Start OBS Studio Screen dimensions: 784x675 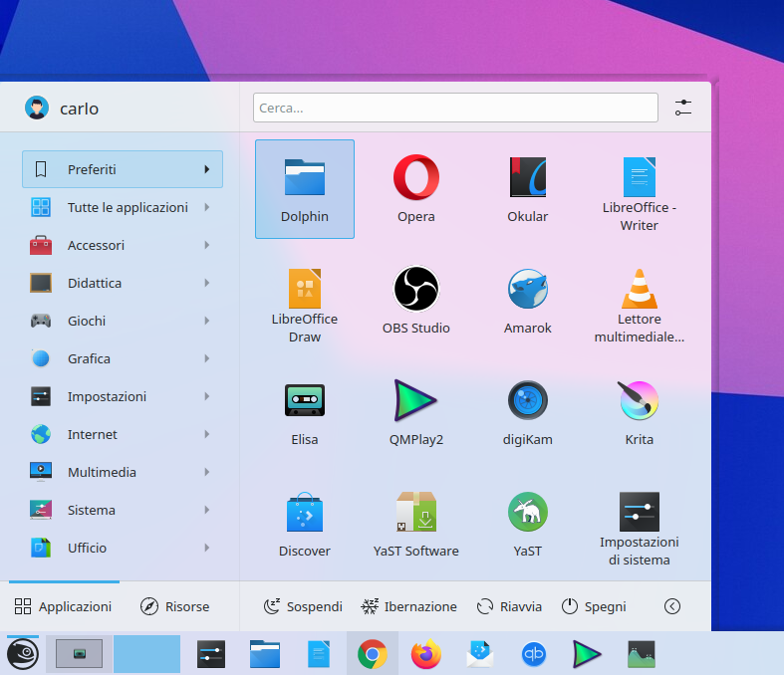(416, 301)
